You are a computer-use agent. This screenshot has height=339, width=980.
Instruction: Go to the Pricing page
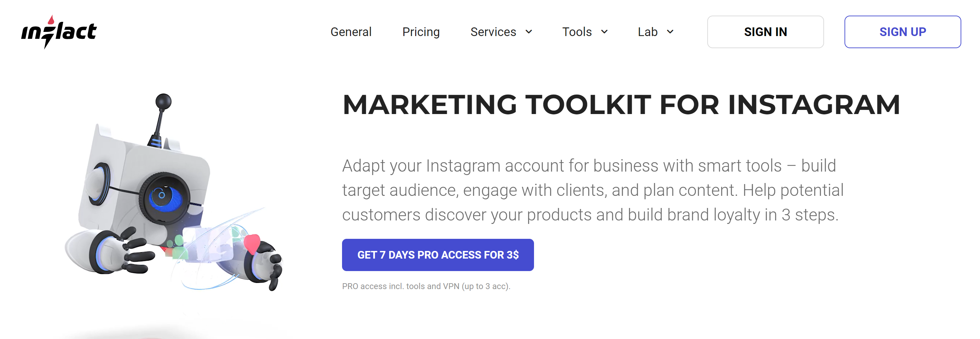(421, 32)
